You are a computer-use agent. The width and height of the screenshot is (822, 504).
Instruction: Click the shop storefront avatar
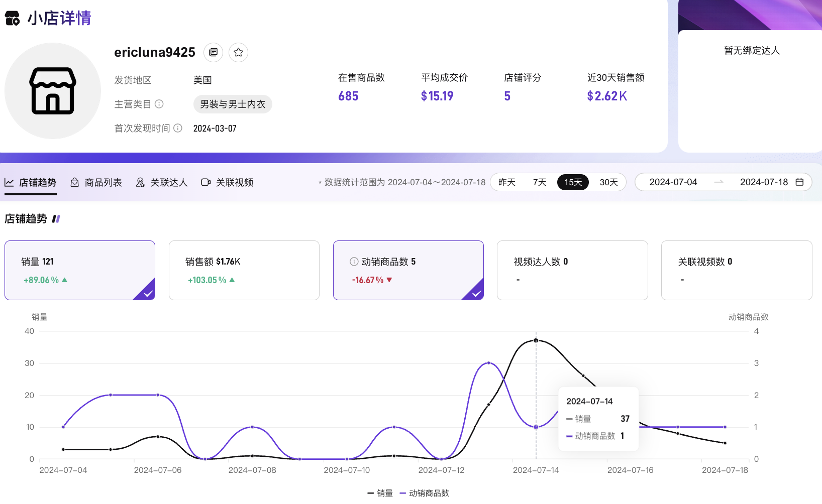pos(53,91)
